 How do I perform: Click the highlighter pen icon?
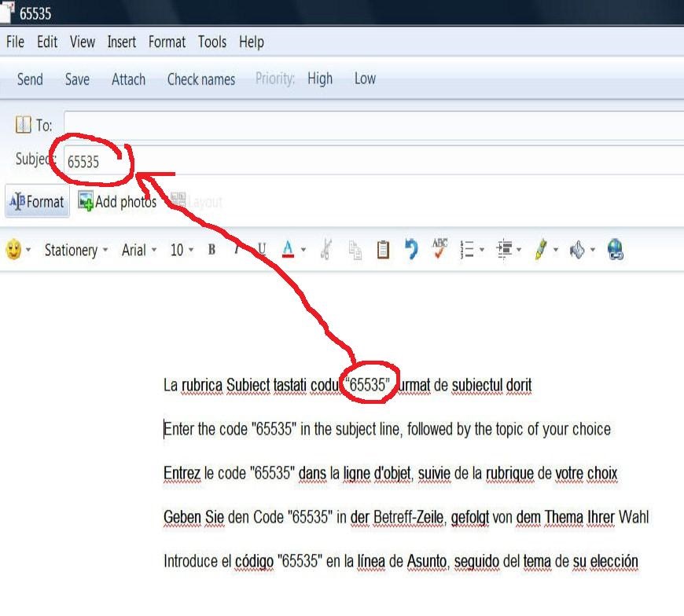click(x=541, y=250)
